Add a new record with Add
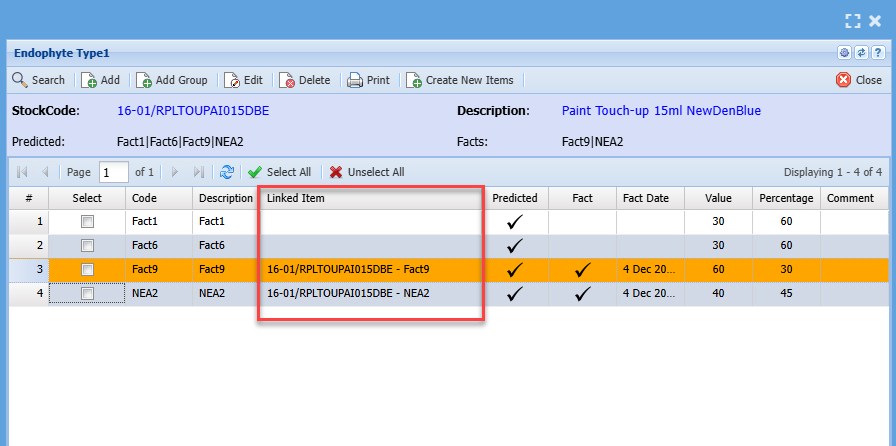The image size is (896, 446). coord(101,80)
